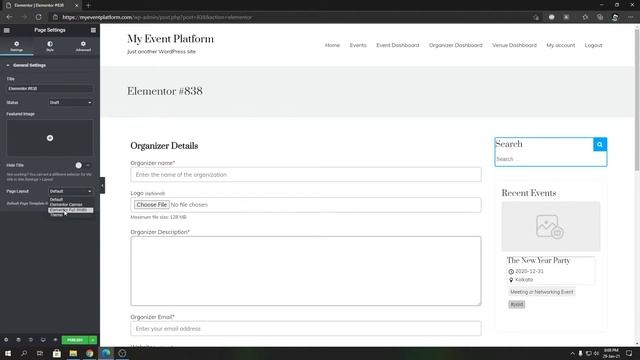Open the History icon in footer
The image size is (640, 360).
(31, 340)
